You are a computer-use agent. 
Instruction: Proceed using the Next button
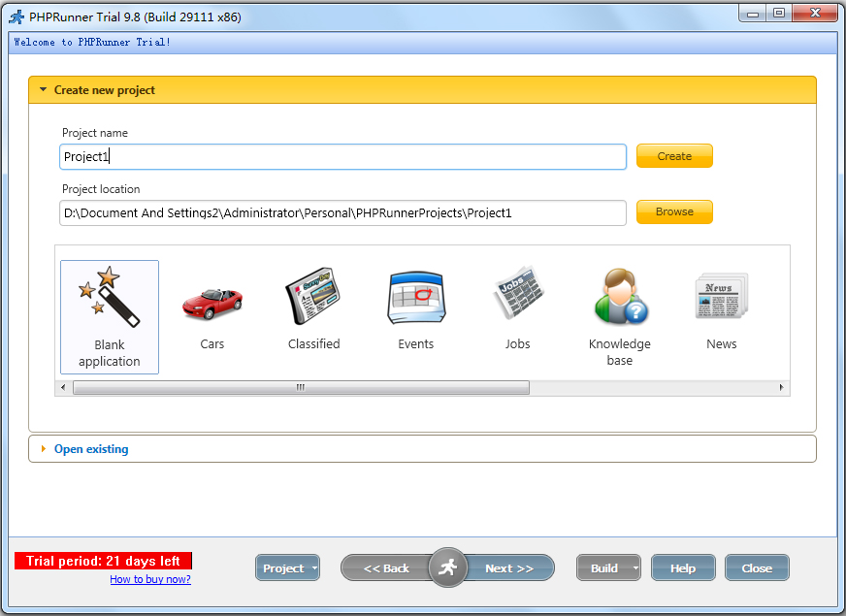pos(511,567)
